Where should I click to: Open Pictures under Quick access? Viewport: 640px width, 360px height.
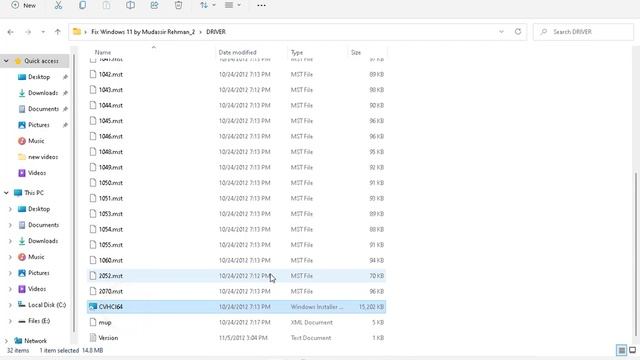[39, 124]
